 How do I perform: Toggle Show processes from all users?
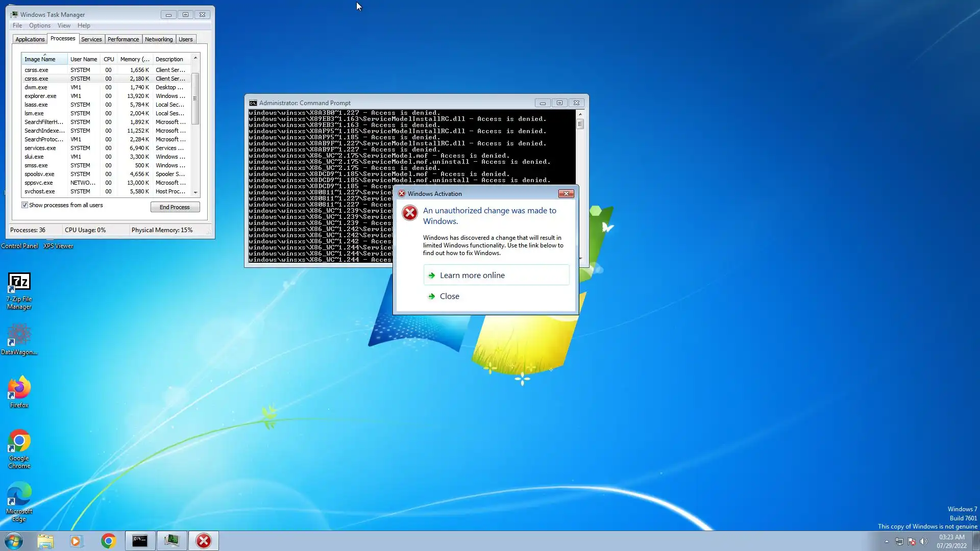24,205
